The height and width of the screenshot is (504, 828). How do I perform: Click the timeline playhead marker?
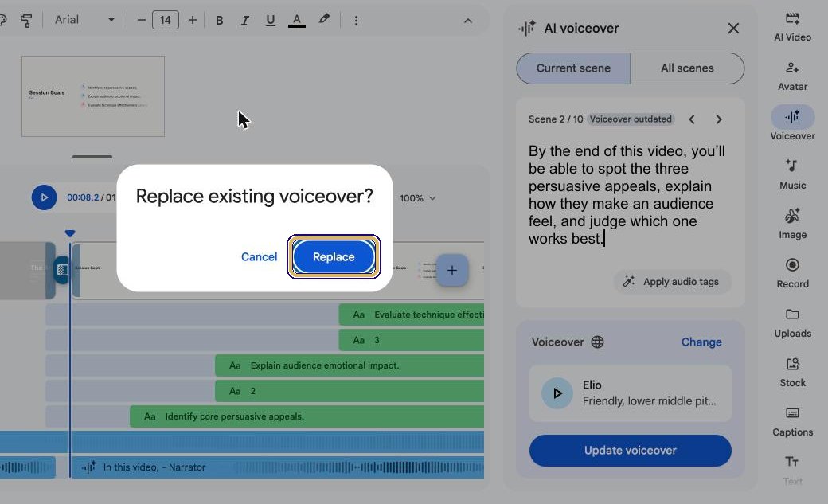point(70,233)
